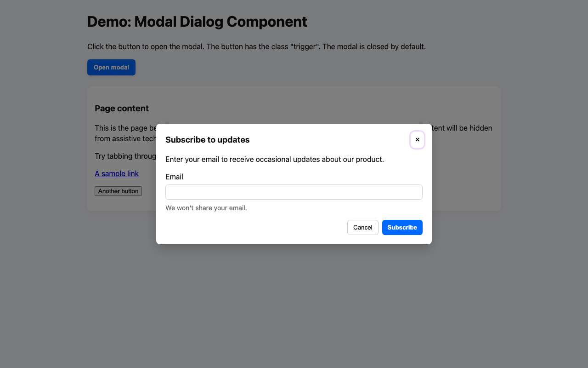Screen dimensions: 588x368
Task: Follow the 'A sample link' hyperlink
Action: [116, 173]
